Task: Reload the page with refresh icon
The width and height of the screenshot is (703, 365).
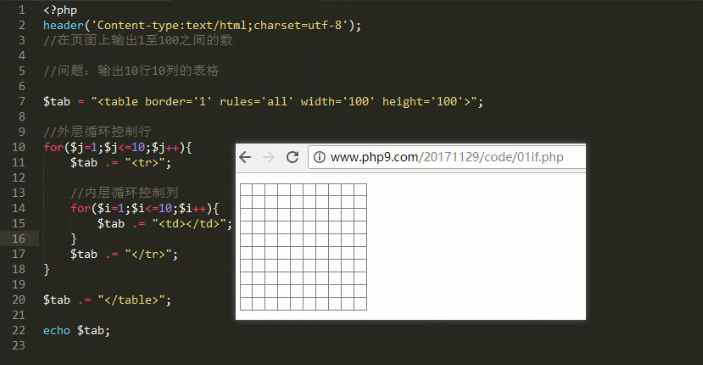Action: (x=292, y=157)
